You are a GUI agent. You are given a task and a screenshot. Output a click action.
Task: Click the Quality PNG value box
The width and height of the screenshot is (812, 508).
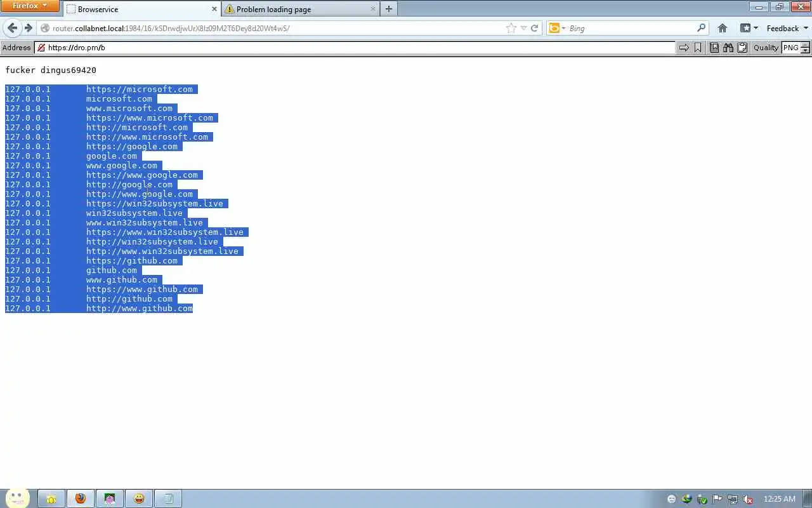pos(791,48)
